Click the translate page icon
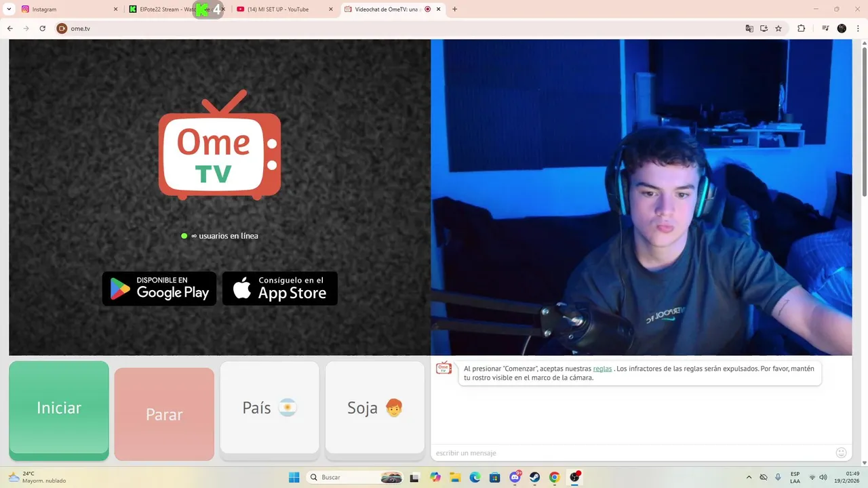 click(749, 28)
